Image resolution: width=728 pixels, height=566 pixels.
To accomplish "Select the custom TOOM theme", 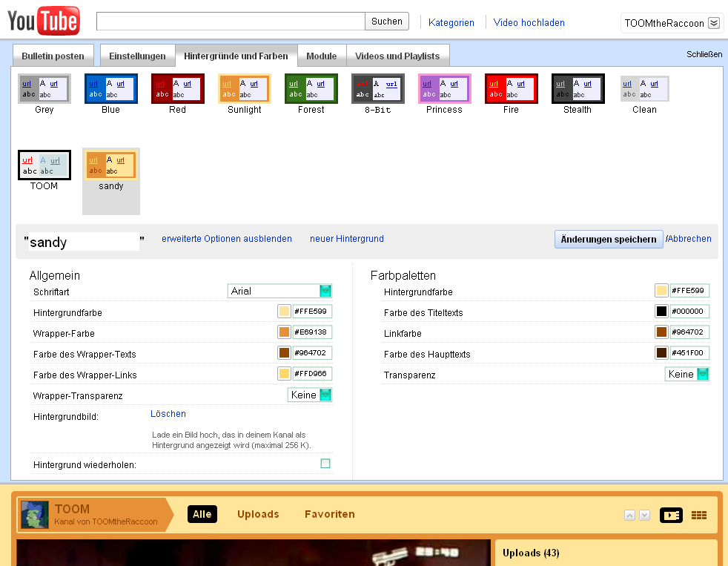I will (44, 165).
